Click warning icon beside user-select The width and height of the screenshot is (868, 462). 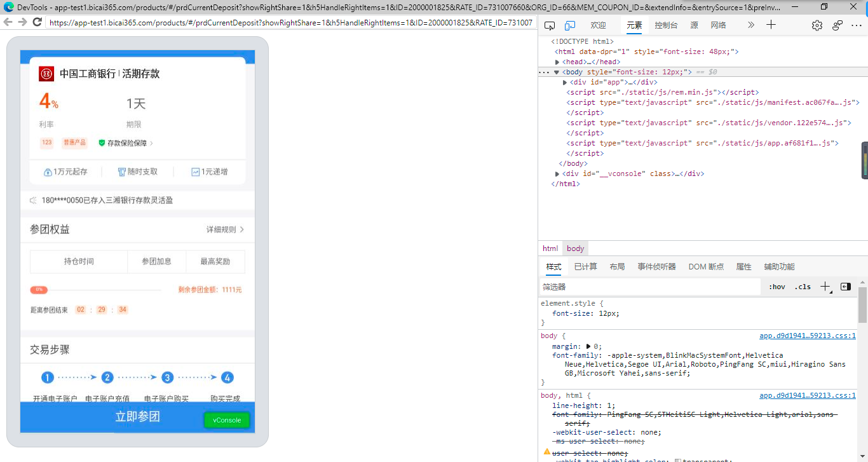546,452
